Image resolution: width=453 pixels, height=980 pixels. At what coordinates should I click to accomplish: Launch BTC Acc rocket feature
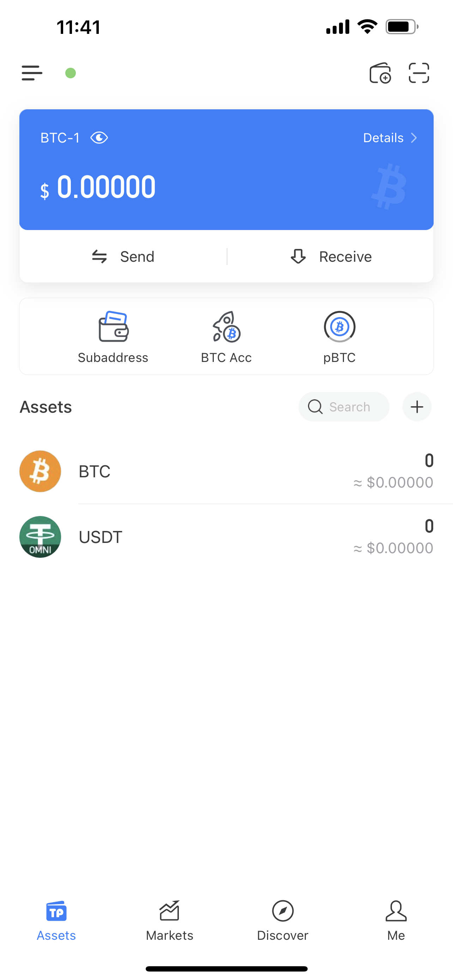(x=226, y=337)
